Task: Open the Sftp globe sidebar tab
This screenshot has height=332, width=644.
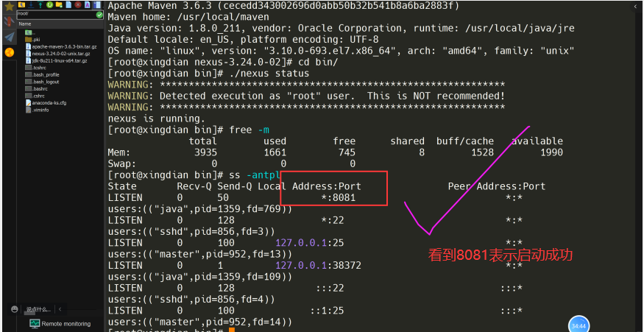Action: [x=9, y=52]
